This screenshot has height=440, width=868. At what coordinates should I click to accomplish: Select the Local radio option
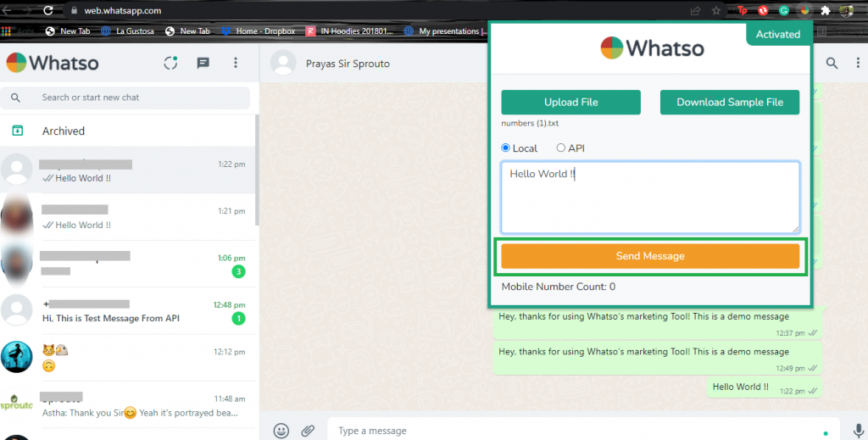tap(505, 148)
